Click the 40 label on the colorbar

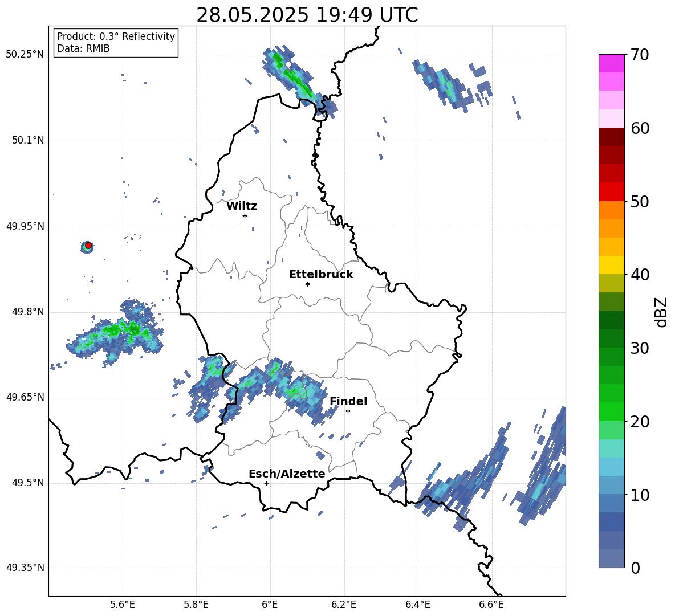click(640, 275)
